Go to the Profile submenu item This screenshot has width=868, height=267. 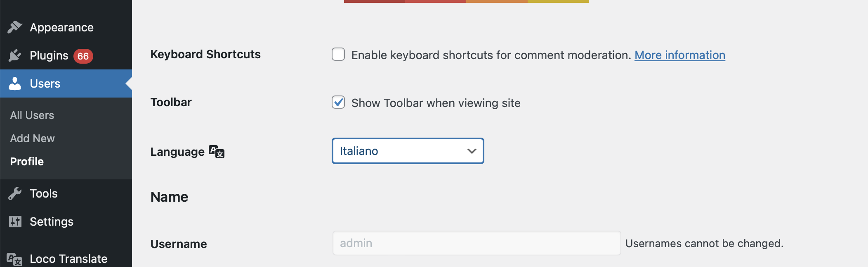(27, 162)
